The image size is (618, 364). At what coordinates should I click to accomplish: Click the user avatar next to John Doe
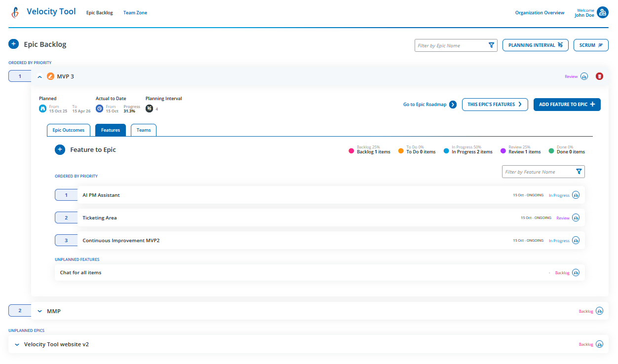coord(603,12)
